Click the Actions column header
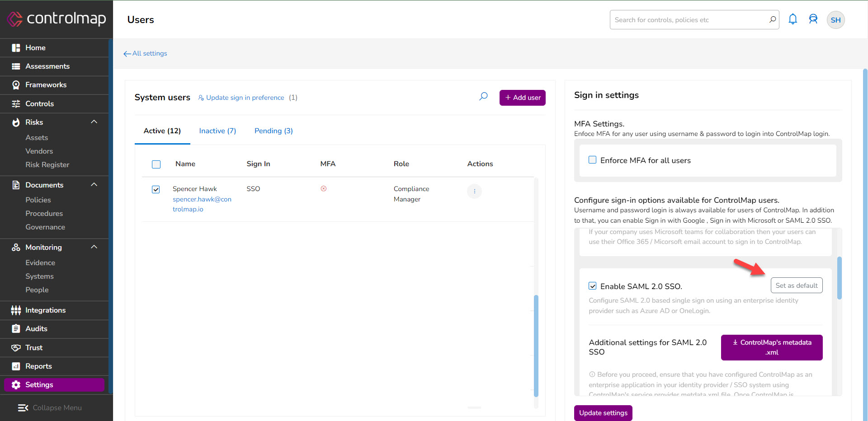 480,164
